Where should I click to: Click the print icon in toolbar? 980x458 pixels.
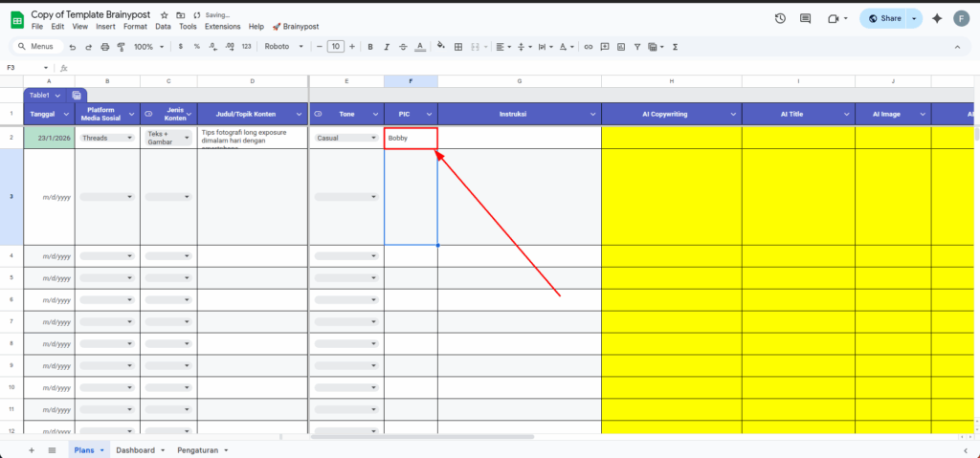tap(103, 46)
